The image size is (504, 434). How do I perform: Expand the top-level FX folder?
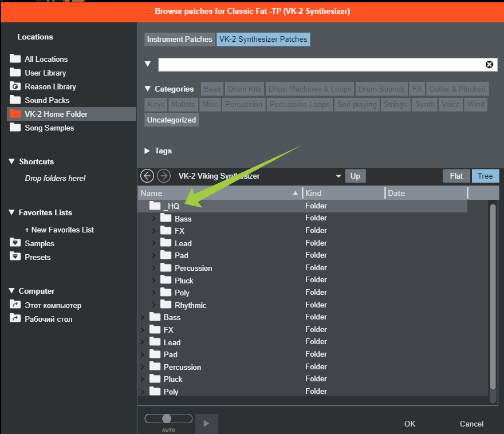pos(143,330)
